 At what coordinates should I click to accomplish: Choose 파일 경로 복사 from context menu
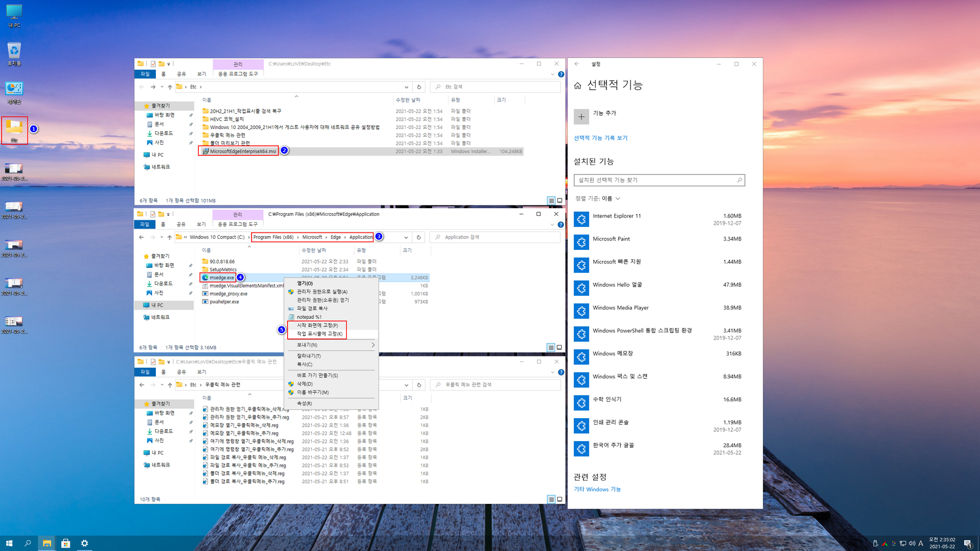312,308
